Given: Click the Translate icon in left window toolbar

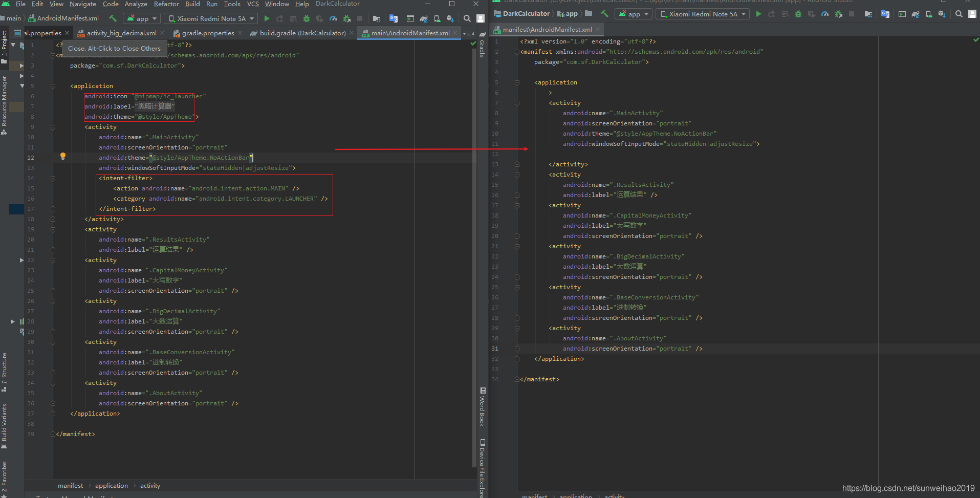Looking at the screenshot, I should click(393, 18).
